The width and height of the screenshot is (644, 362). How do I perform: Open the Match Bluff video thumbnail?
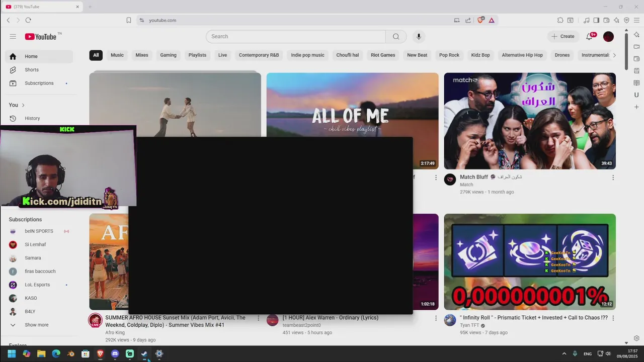[x=530, y=121]
